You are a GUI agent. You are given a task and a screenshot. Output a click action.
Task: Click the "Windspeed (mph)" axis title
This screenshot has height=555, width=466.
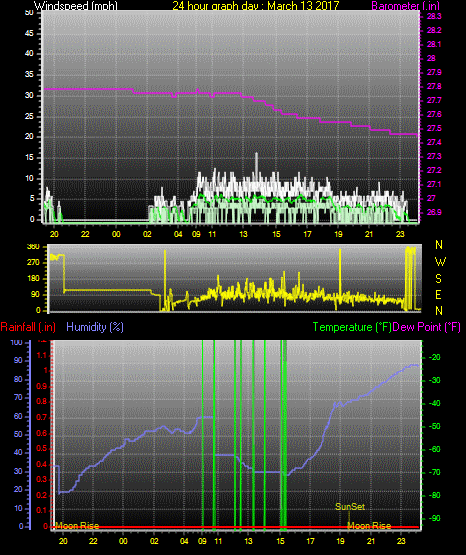76,5
